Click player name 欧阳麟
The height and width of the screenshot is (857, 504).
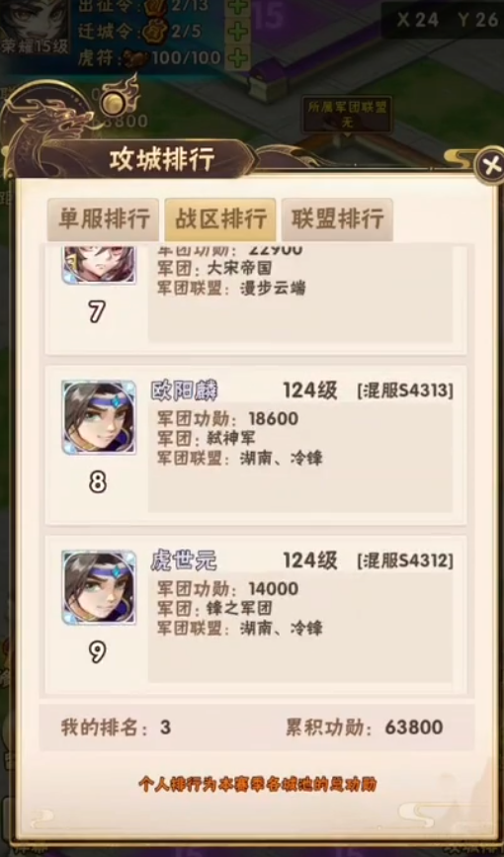click(184, 390)
